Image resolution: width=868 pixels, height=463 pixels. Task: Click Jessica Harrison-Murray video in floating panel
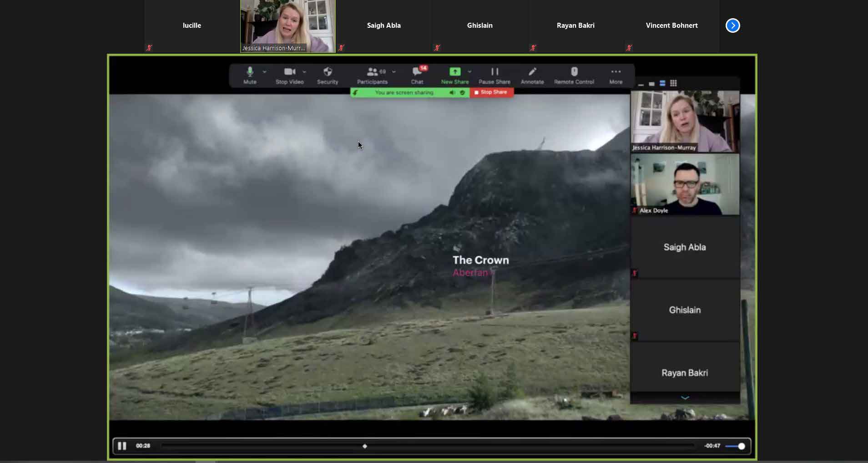point(685,121)
